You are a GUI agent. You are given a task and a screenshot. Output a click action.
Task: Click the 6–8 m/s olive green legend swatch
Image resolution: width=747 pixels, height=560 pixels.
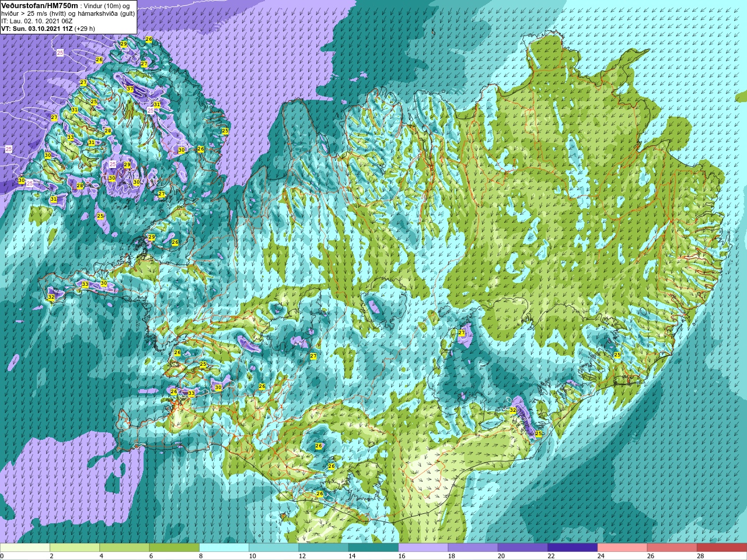click(x=174, y=548)
